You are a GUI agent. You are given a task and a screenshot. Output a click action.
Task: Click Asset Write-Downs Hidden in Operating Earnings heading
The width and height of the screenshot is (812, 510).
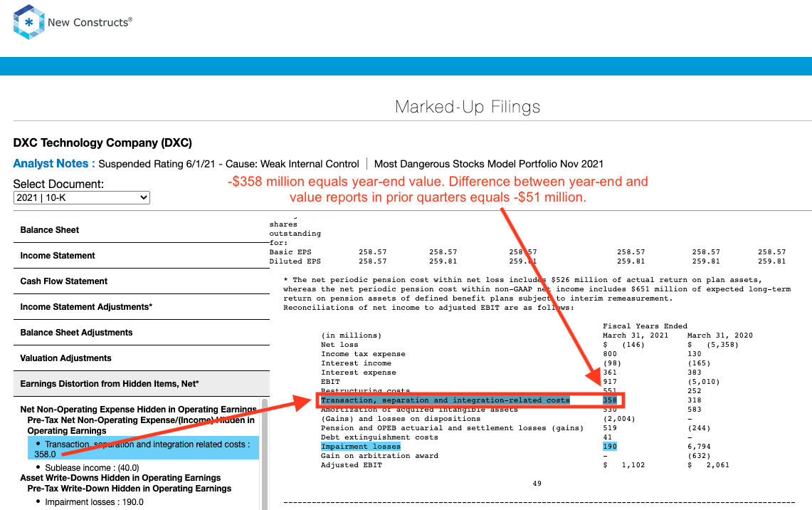tap(120, 478)
